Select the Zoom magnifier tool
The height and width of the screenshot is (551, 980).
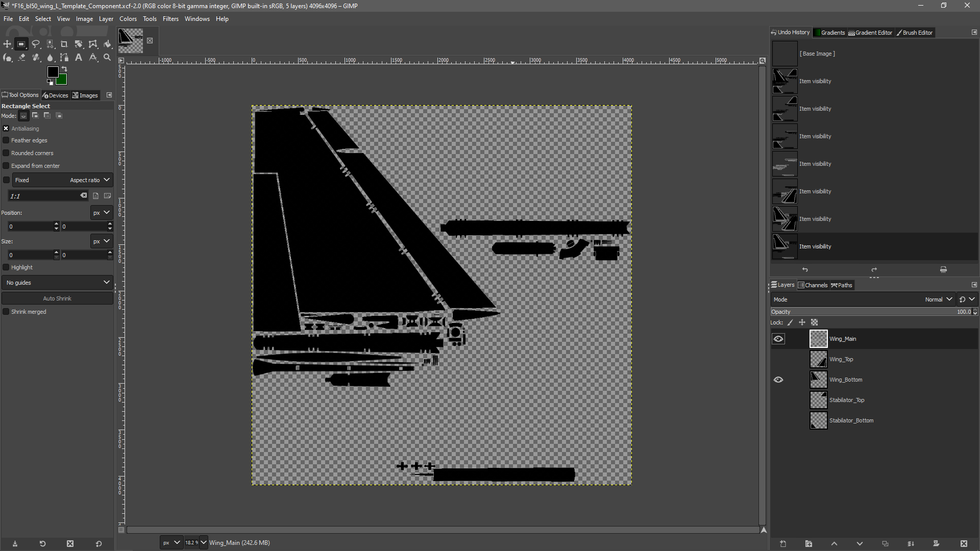point(107,58)
